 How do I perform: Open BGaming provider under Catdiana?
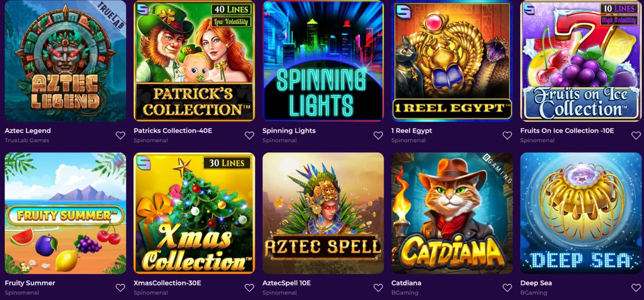point(405,293)
